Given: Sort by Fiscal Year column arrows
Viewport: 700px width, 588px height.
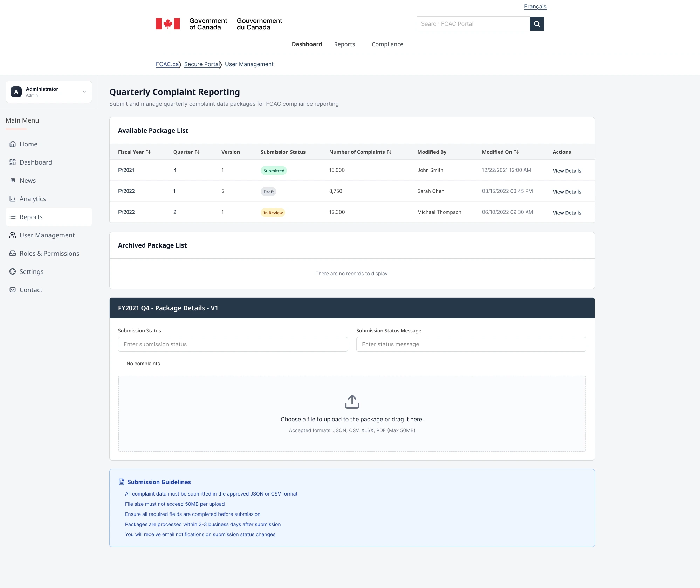Looking at the screenshot, I should click(148, 152).
